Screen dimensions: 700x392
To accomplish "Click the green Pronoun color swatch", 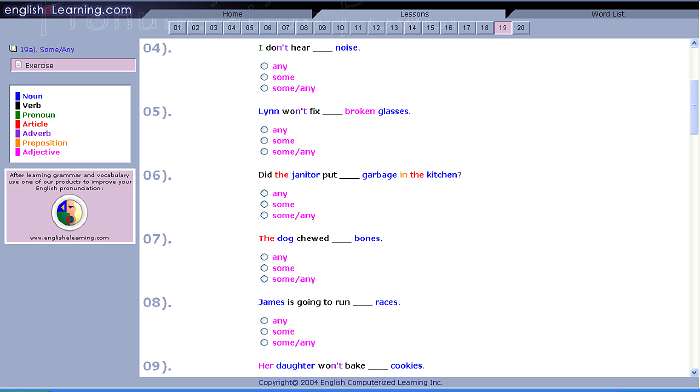I will 18,115.
